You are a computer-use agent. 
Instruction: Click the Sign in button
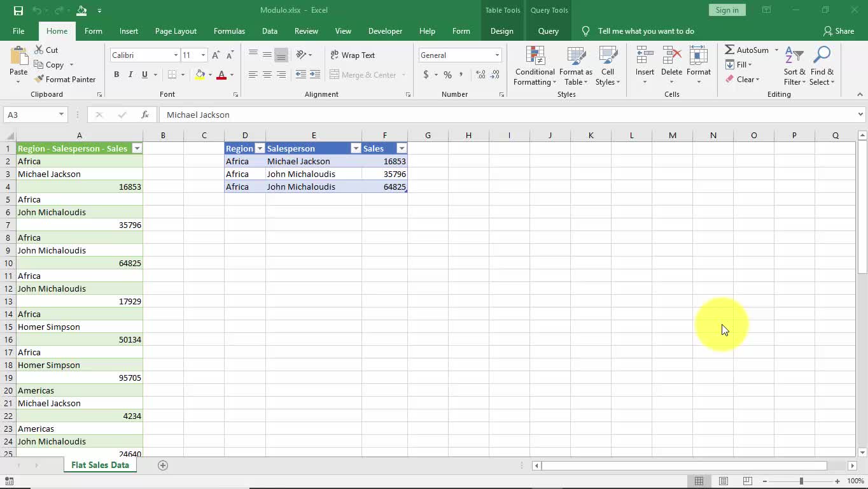tap(727, 10)
